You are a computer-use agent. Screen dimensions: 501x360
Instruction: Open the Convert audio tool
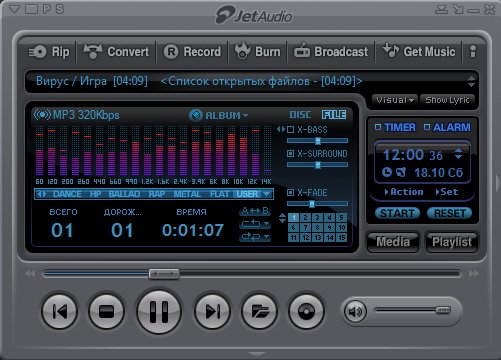click(116, 52)
